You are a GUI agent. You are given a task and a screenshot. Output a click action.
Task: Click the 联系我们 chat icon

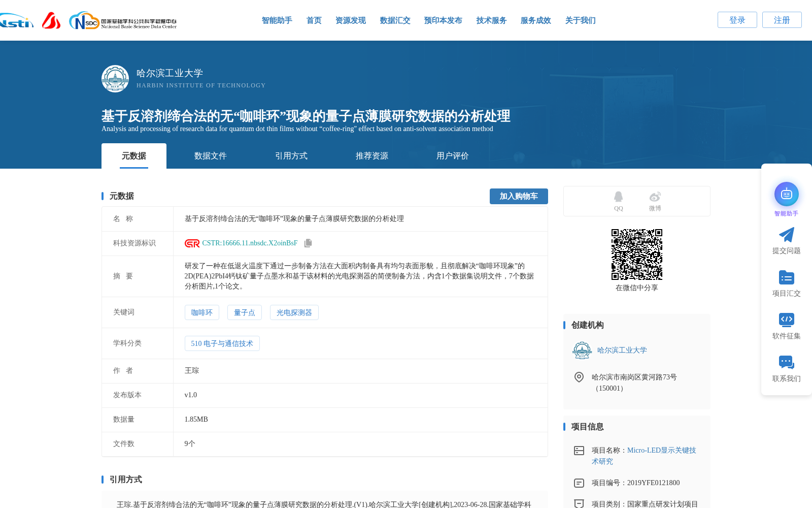[x=787, y=362]
